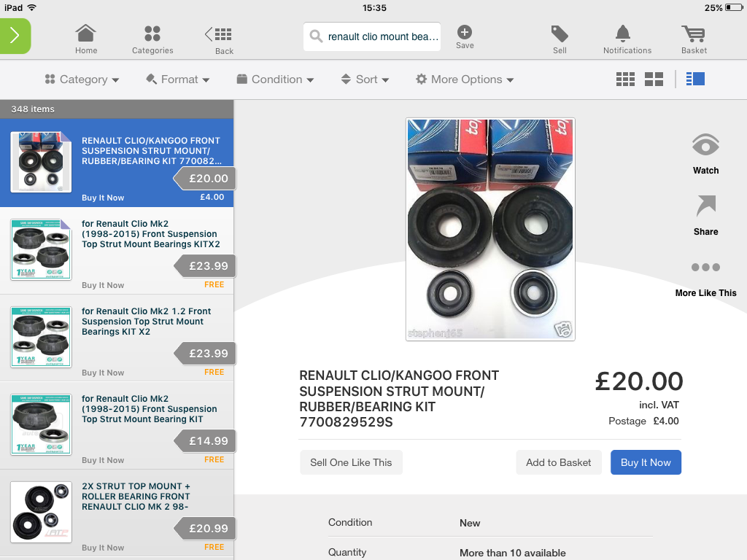Open the More Options menu
This screenshot has height=560, width=747.
465,79
